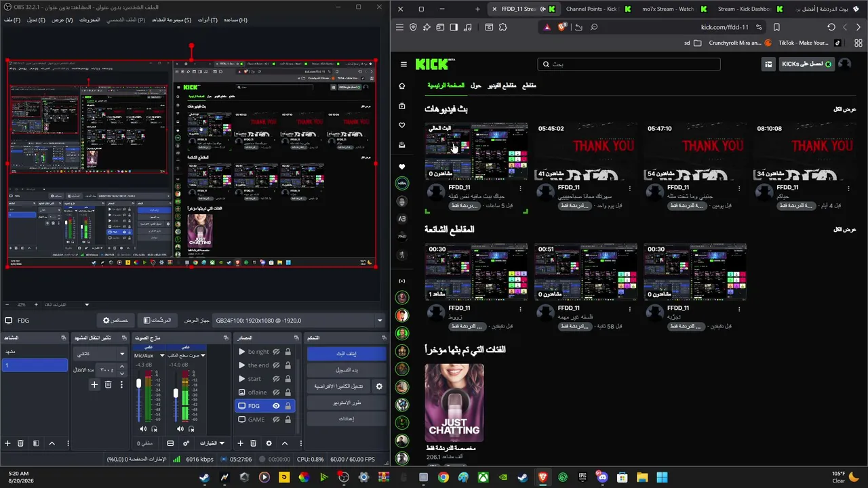The width and height of the screenshot is (868, 488).
Task: Go to Kick home via sidebar house icon
Action: pos(402,86)
